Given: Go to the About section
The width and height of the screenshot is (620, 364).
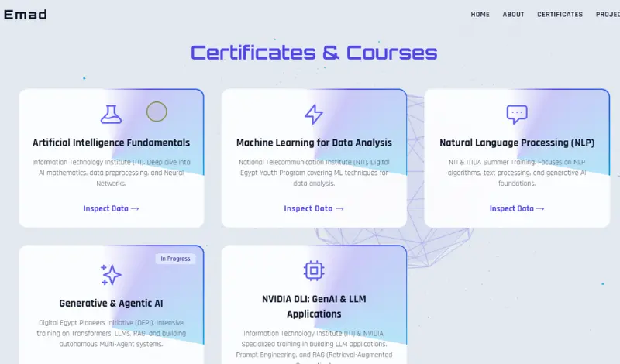Looking at the screenshot, I should pos(513,14).
